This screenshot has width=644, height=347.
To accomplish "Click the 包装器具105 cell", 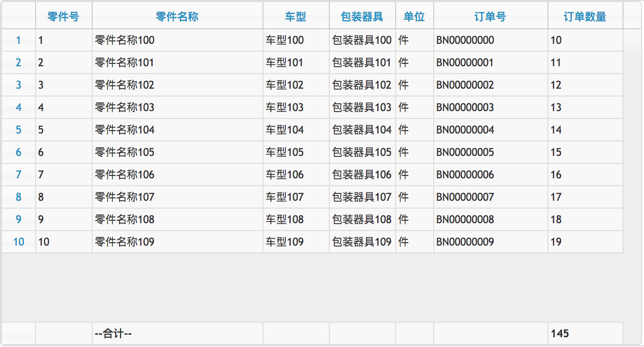I will pos(362,153).
